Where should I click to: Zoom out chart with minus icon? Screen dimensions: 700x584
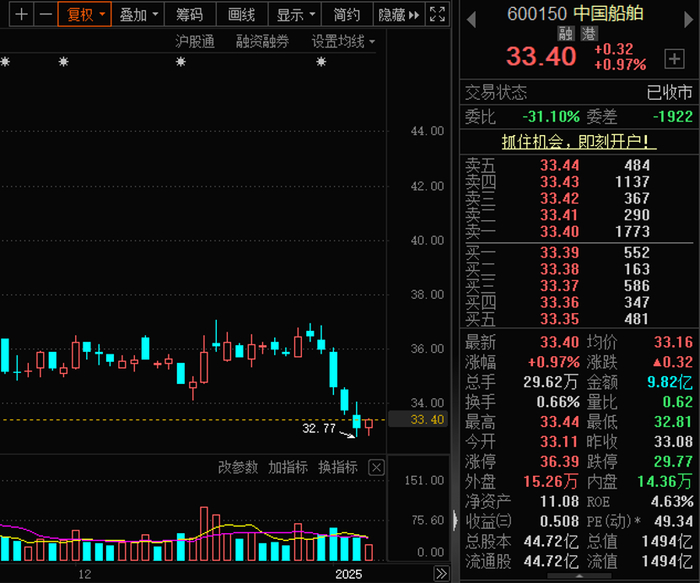click(45, 15)
